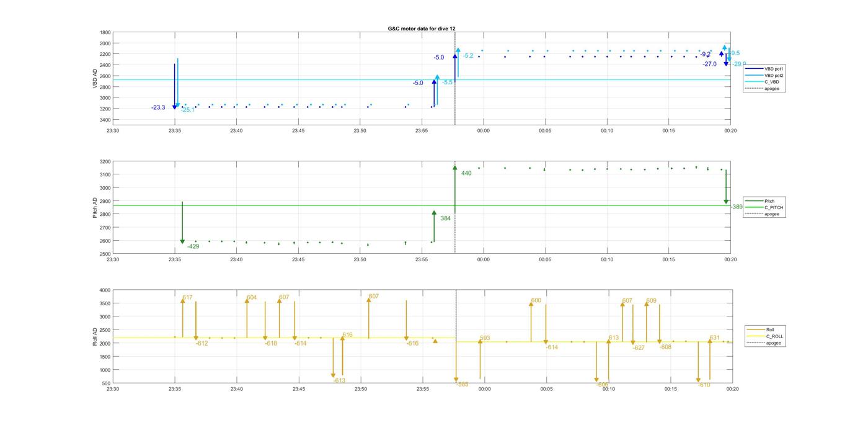This screenshot has height=430, width=868.
Task: Click the "-612" roll data label
Action: 201,343
